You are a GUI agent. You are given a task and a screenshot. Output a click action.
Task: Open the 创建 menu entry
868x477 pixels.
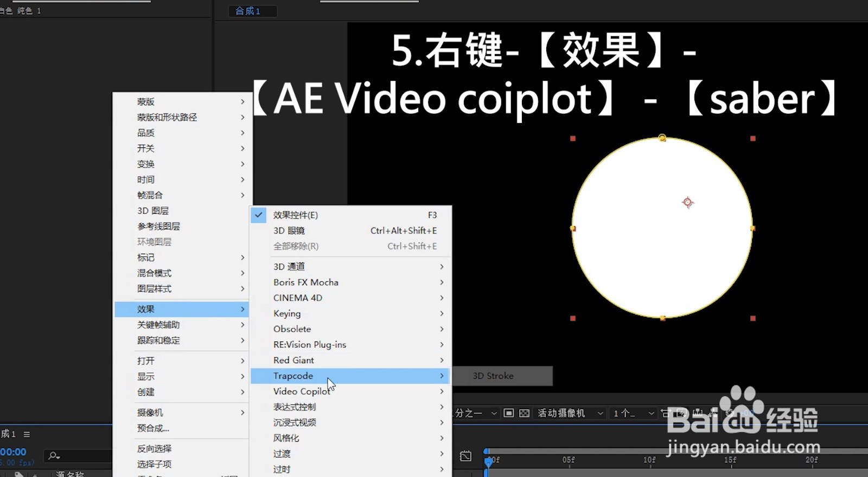tap(182, 392)
